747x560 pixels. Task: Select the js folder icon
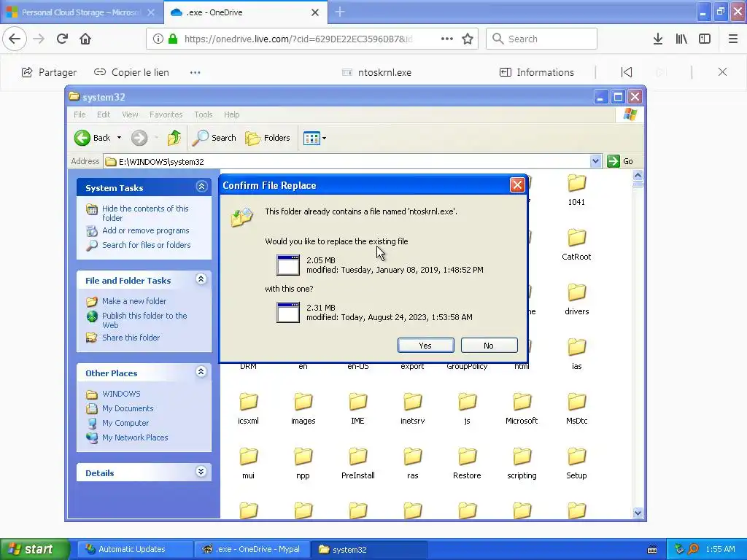click(x=467, y=402)
